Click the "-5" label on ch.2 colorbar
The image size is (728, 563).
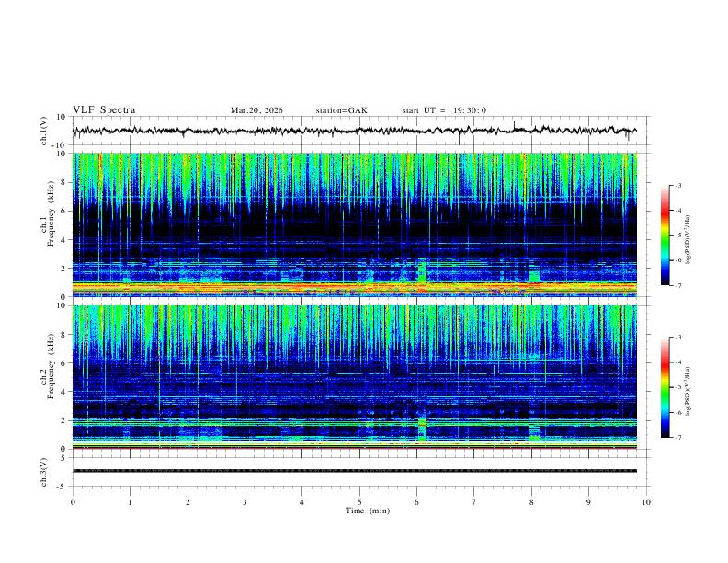click(x=678, y=387)
